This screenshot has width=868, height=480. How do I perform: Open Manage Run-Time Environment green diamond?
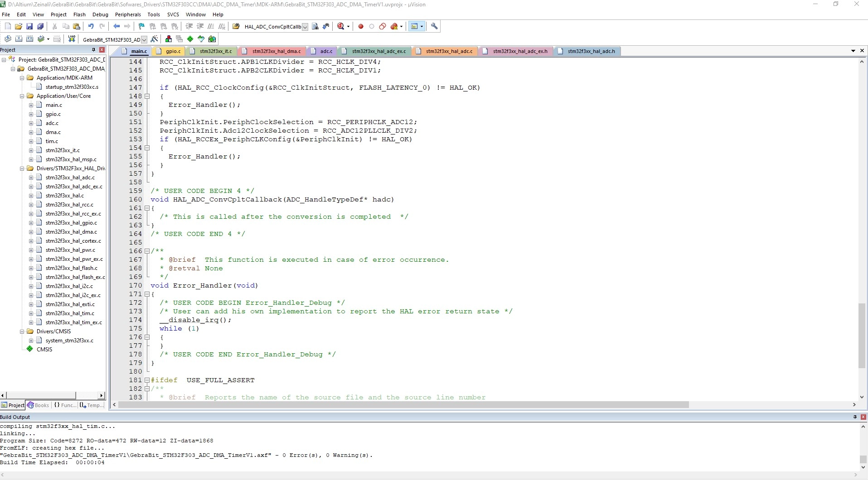click(190, 39)
